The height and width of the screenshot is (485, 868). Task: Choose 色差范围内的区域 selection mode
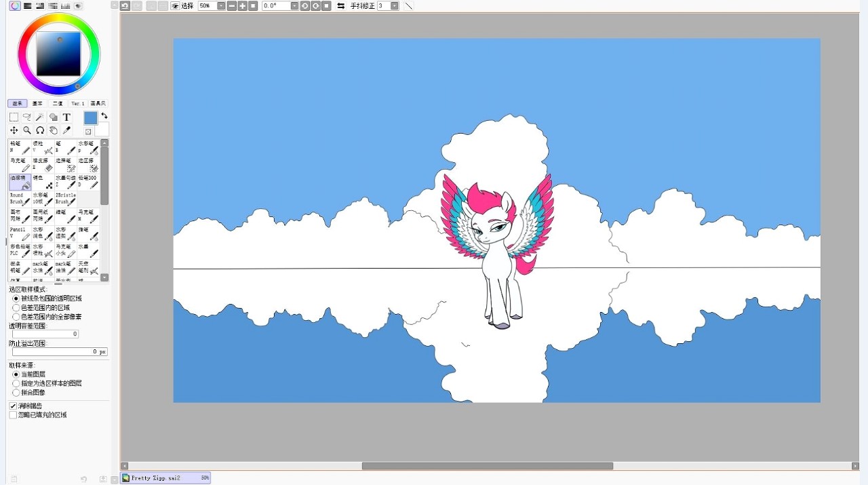[x=16, y=308]
